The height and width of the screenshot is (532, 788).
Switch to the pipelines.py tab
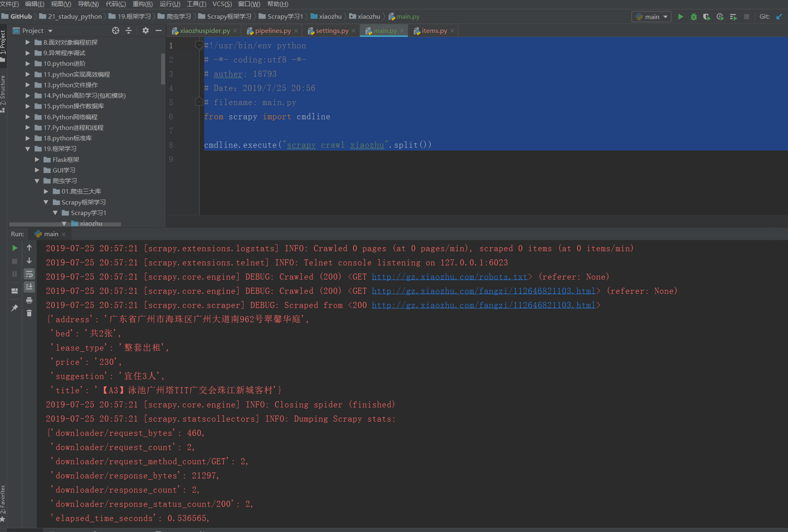(x=273, y=31)
